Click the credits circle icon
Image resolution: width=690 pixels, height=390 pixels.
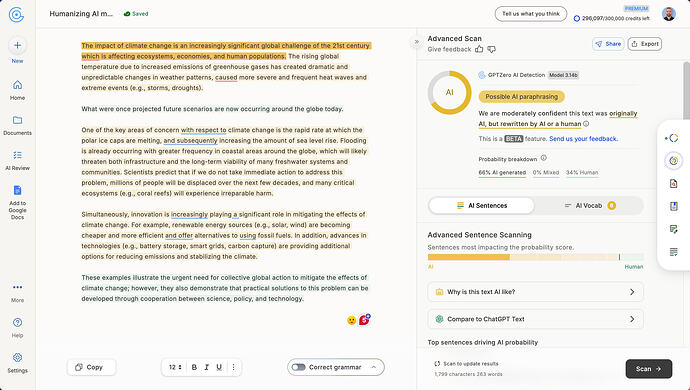(576, 18)
